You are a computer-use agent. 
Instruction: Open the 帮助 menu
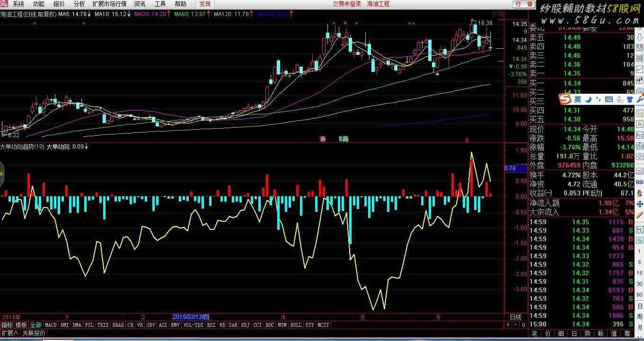point(181,4)
